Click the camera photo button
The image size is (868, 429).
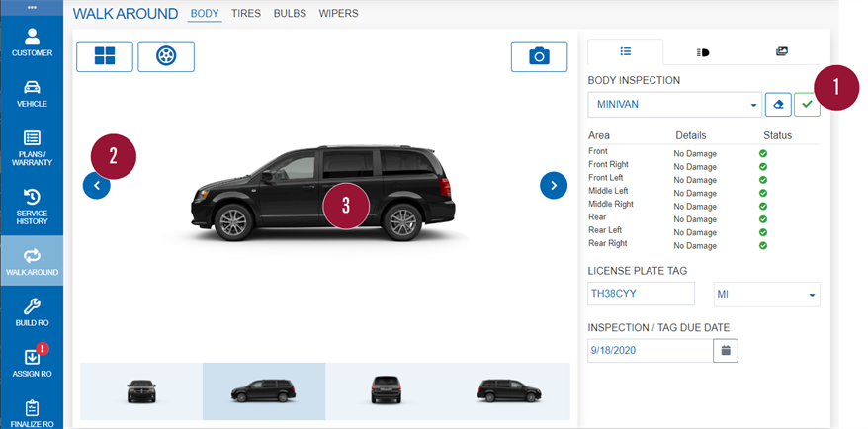click(x=539, y=56)
